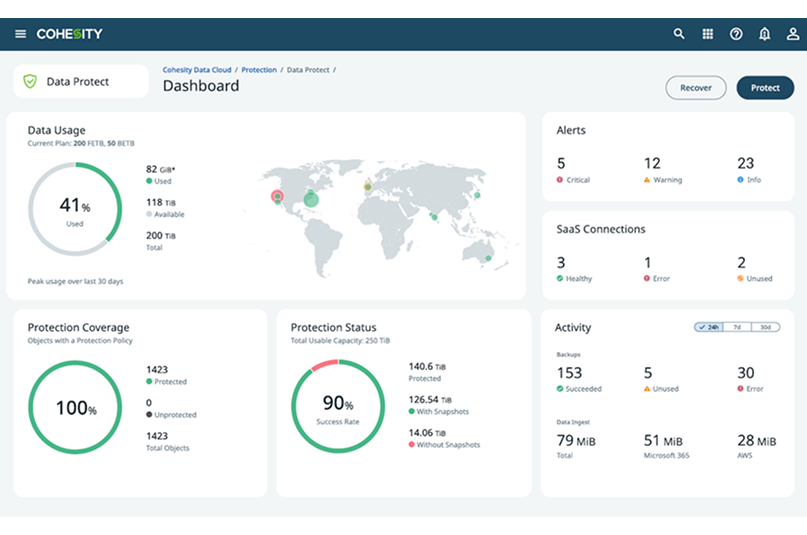The height and width of the screenshot is (535, 807).
Task: Switch activity range to 30d
Action: tap(765, 327)
